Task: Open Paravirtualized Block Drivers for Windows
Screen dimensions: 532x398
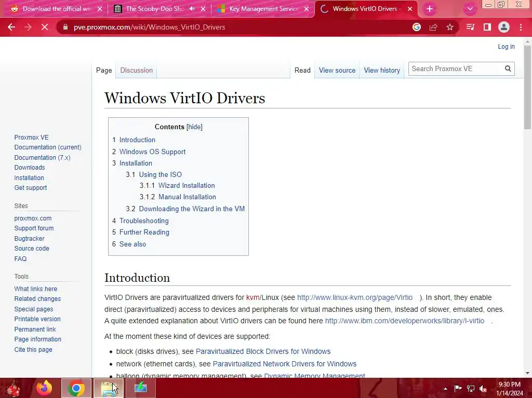Action: (x=263, y=351)
